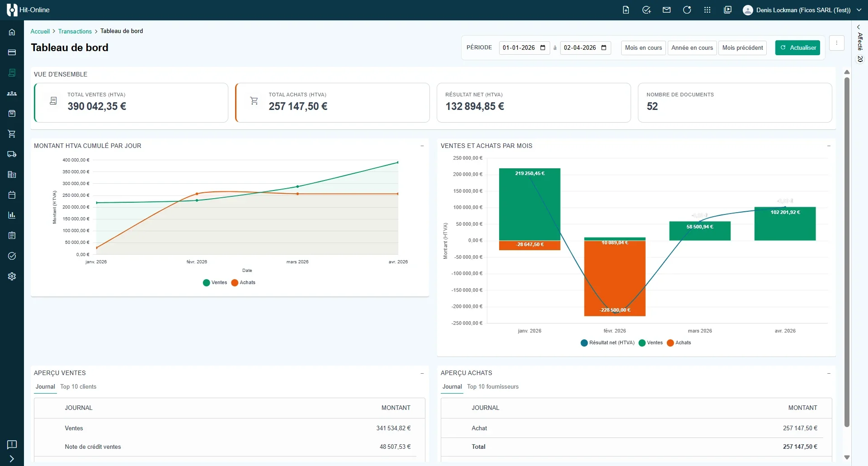Open the shopping cart icon in sidebar
Screen dimensions: 868x466
[x=12, y=134]
